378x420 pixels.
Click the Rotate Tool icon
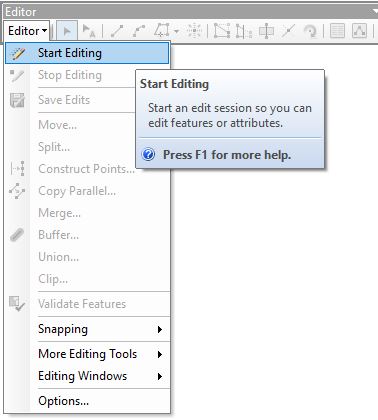pyautogui.click(x=310, y=31)
